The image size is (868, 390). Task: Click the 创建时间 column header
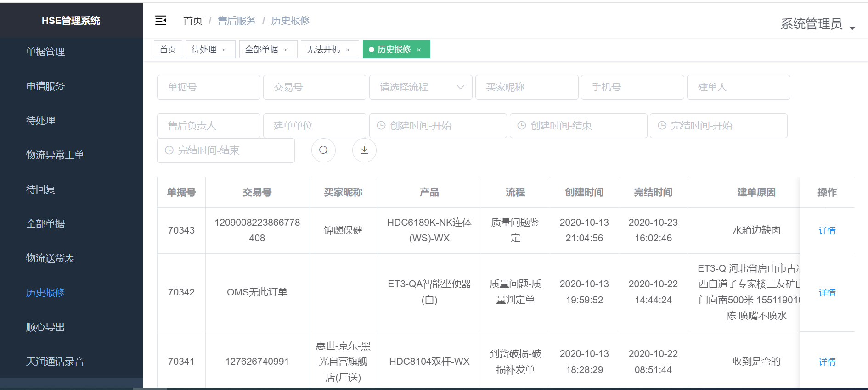pyautogui.click(x=584, y=192)
